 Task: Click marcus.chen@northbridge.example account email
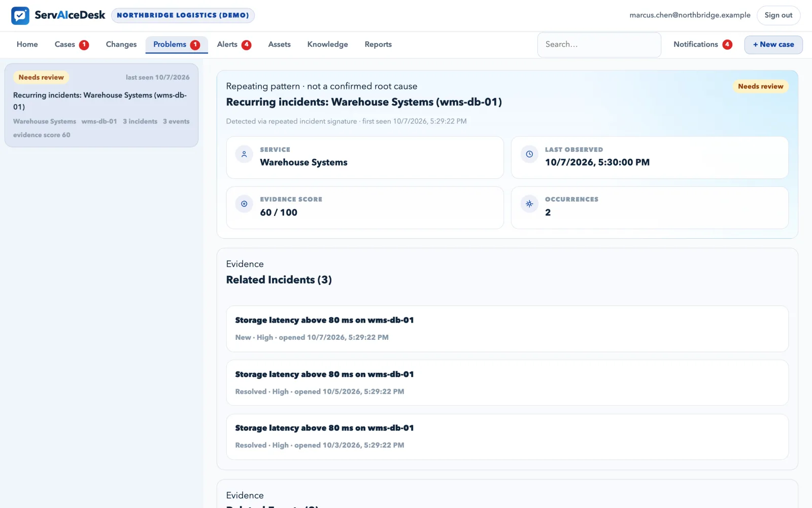coord(690,15)
